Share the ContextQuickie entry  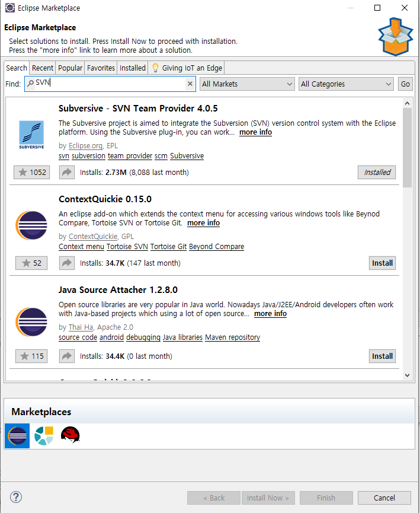(x=67, y=263)
